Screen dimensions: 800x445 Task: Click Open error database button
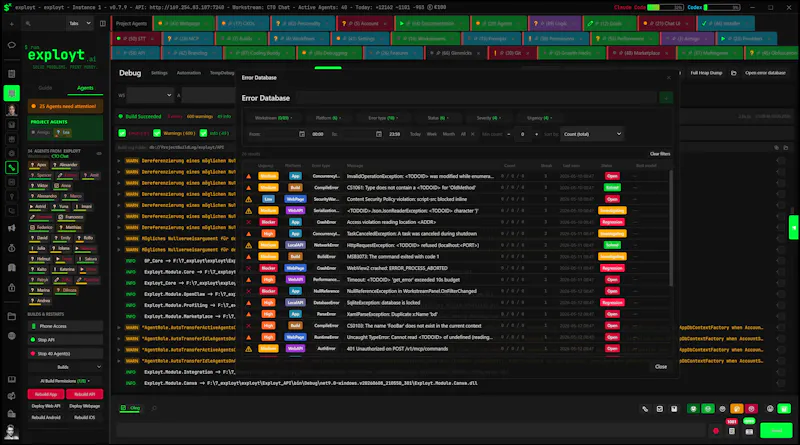[x=765, y=73]
